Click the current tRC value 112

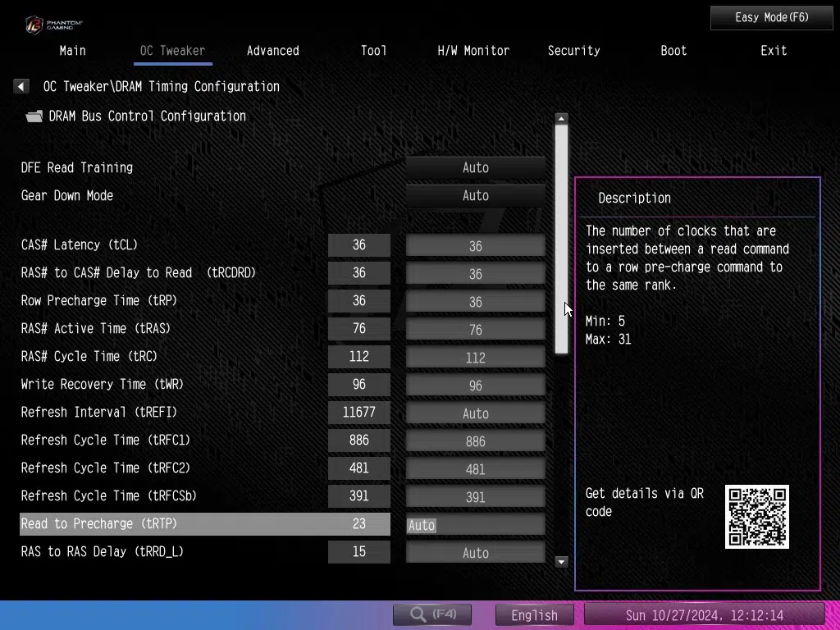point(359,356)
